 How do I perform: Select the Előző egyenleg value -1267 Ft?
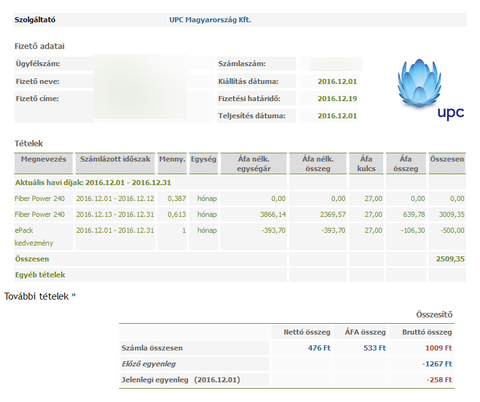click(x=437, y=364)
